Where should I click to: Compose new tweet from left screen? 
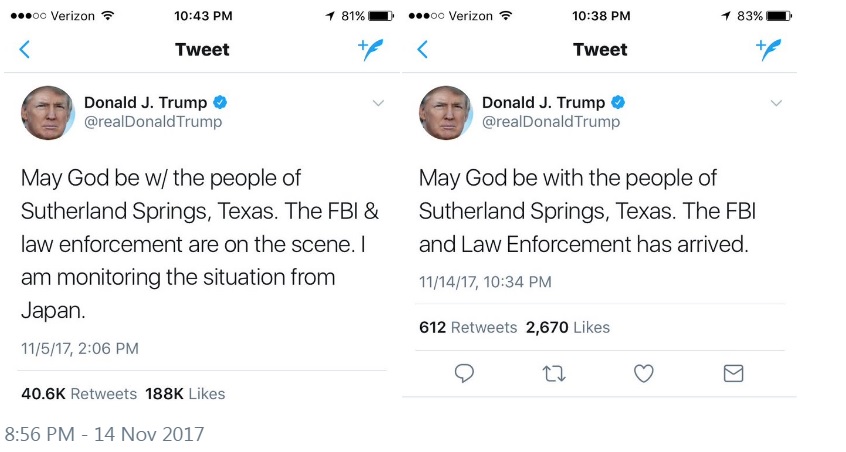pos(371,50)
